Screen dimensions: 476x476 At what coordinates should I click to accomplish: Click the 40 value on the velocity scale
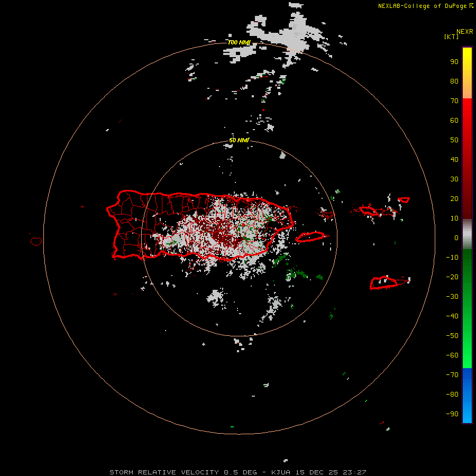click(454, 159)
